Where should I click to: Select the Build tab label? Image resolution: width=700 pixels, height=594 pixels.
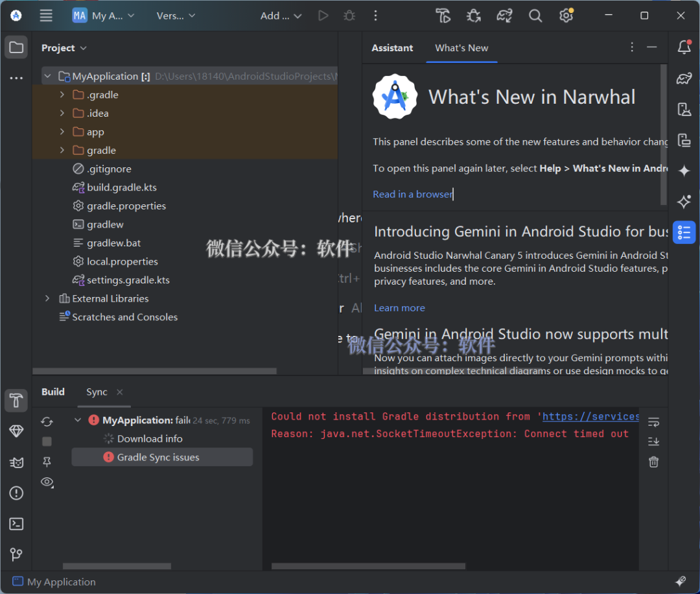point(53,392)
